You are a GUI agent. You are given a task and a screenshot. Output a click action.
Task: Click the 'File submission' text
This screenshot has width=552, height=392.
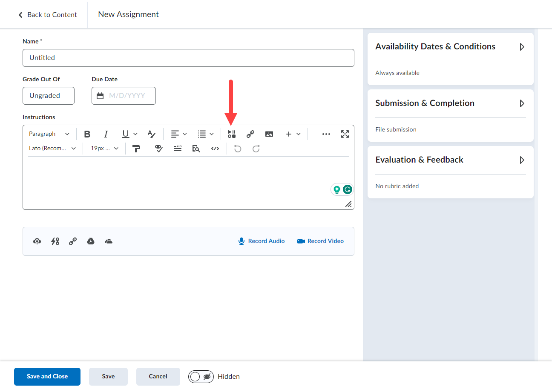[x=396, y=129]
